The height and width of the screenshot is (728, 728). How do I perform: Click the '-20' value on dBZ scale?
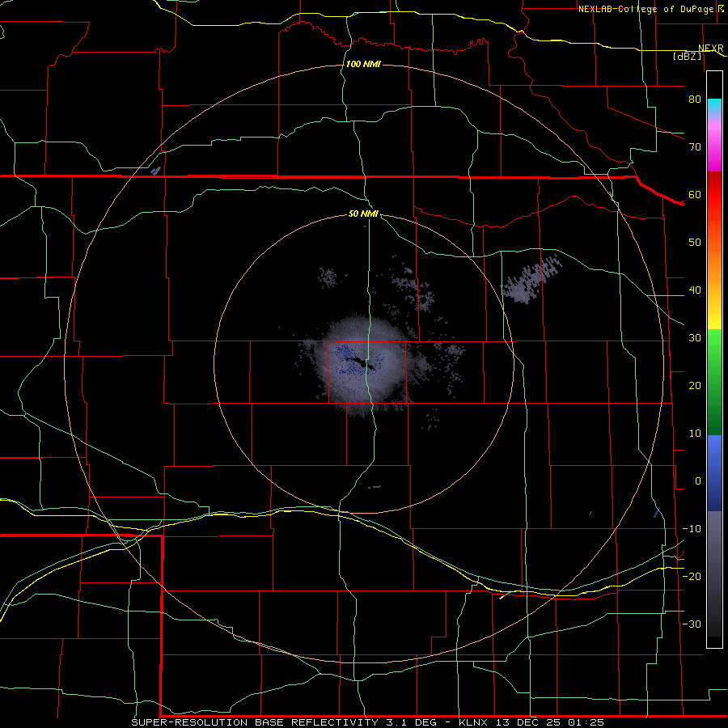coord(692,576)
